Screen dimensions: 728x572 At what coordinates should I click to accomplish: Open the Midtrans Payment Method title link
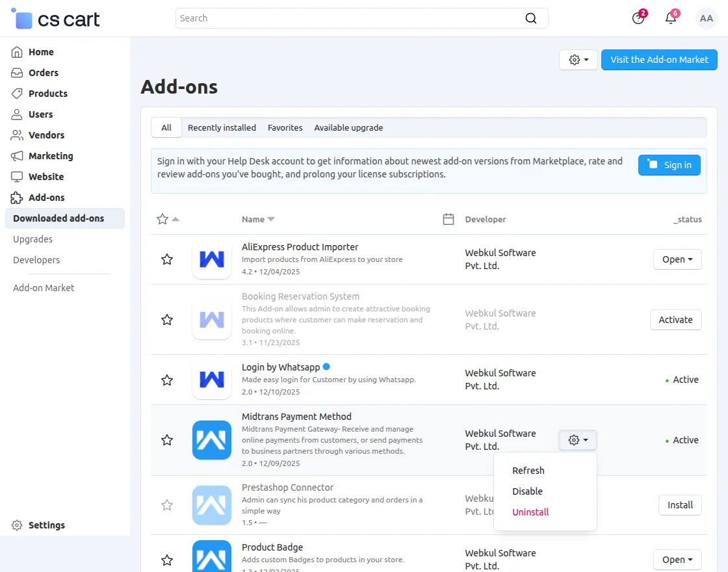(296, 417)
